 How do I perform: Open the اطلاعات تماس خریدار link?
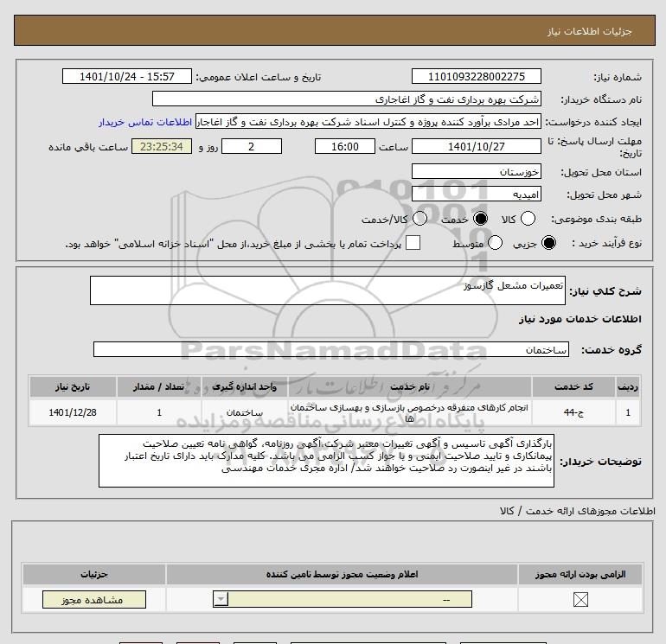tap(145, 122)
